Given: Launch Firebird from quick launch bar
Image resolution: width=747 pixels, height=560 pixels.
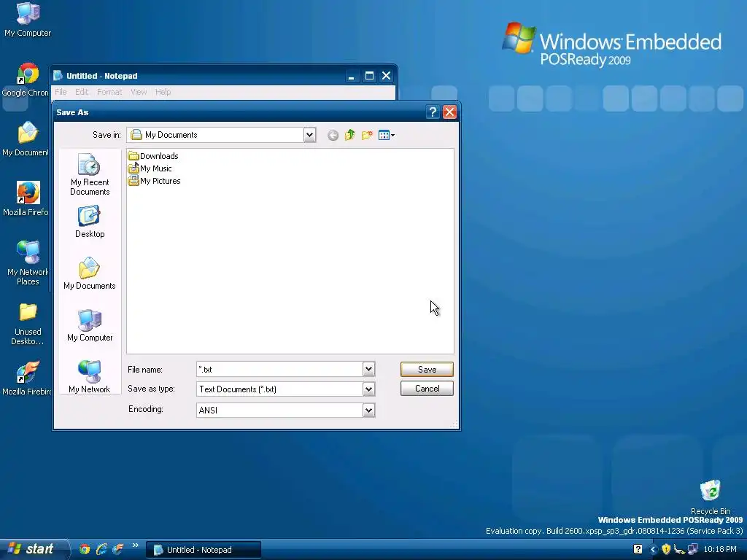Looking at the screenshot, I should click(x=117, y=549).
